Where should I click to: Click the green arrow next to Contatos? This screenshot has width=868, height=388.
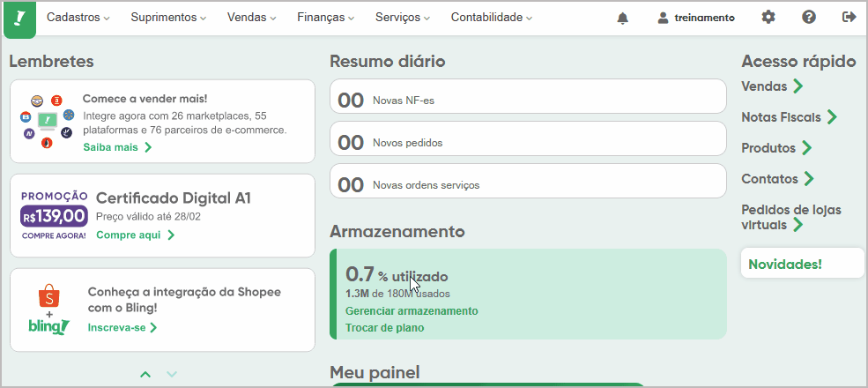[x=809, y=179]
